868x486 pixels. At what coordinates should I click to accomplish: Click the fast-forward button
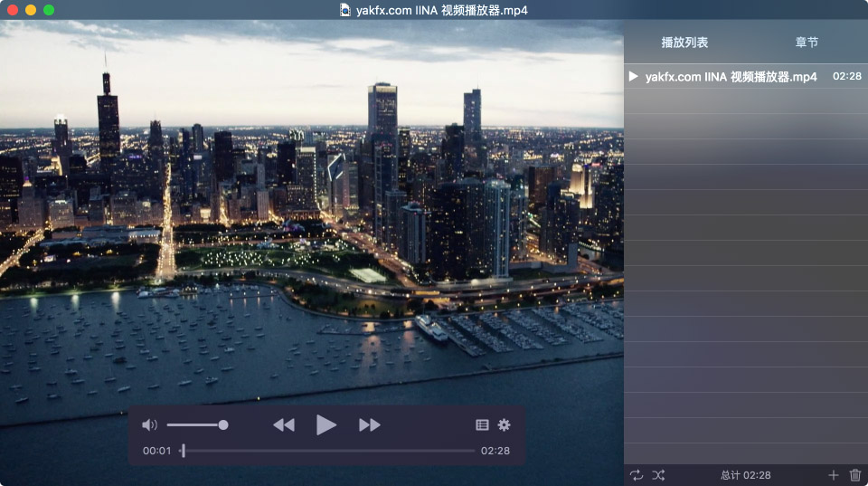(x=369, y=425)
